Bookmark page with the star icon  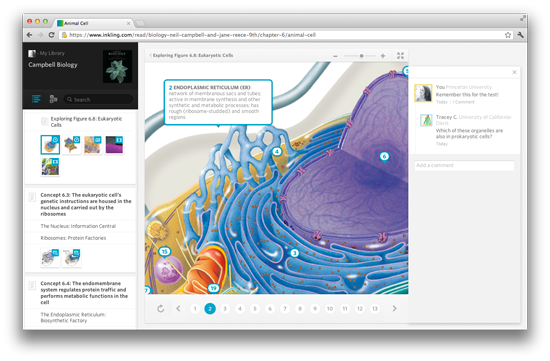[x=508, y=35]
